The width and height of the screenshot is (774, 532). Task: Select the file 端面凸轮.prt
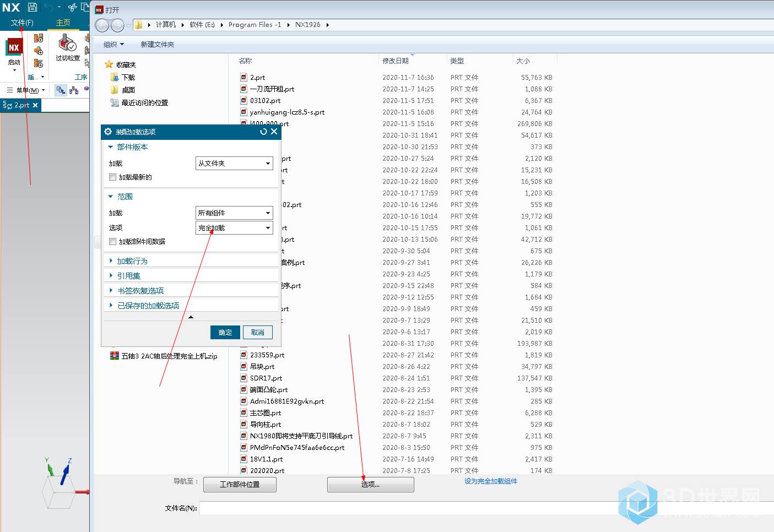pos(269,390)
